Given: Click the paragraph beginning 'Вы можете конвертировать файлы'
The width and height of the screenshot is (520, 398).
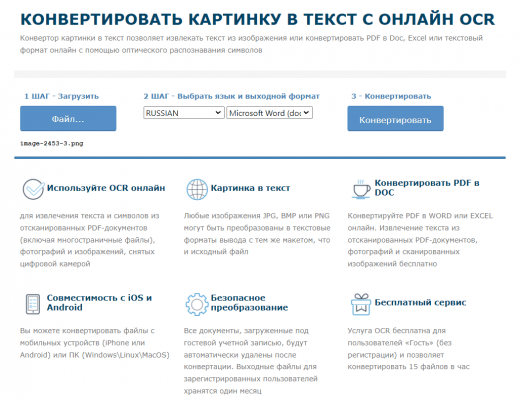Looking at the screenshot, I should pyautogui.click(x=95, y=343).
